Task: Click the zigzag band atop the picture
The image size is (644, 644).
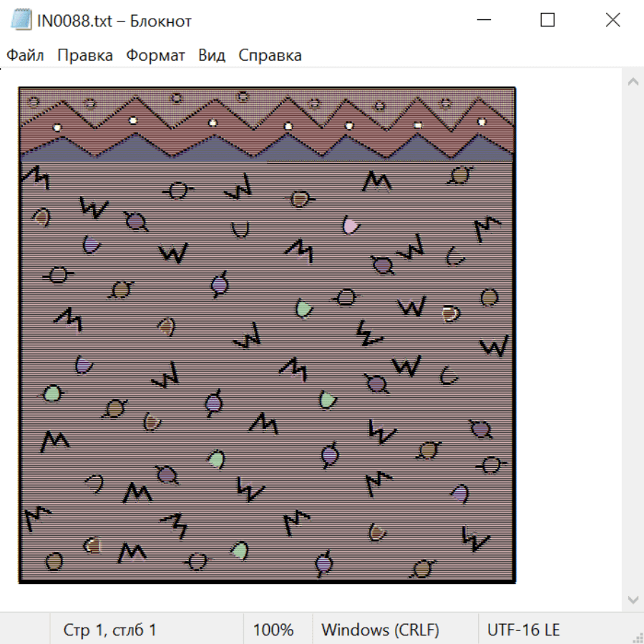Action: coord(266,129)
